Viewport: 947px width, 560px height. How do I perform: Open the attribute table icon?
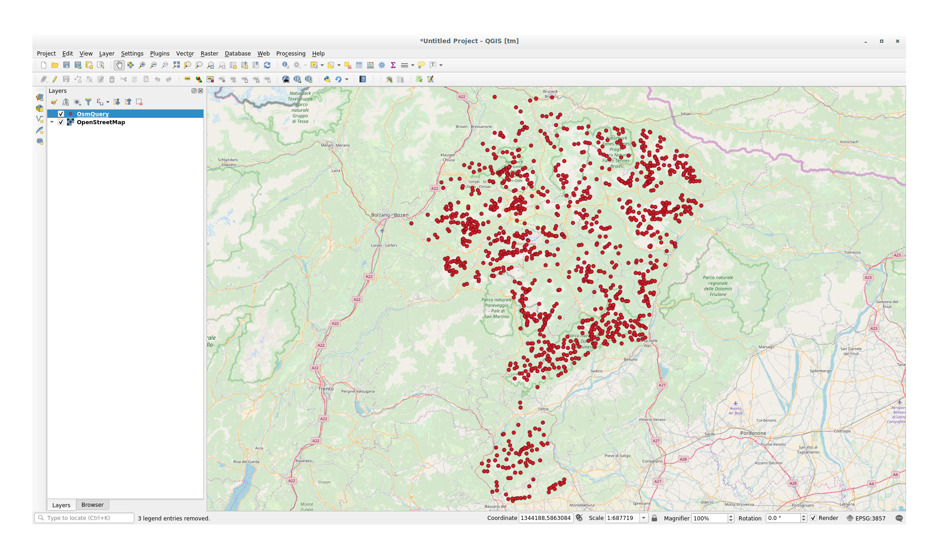tap(359, 65)
